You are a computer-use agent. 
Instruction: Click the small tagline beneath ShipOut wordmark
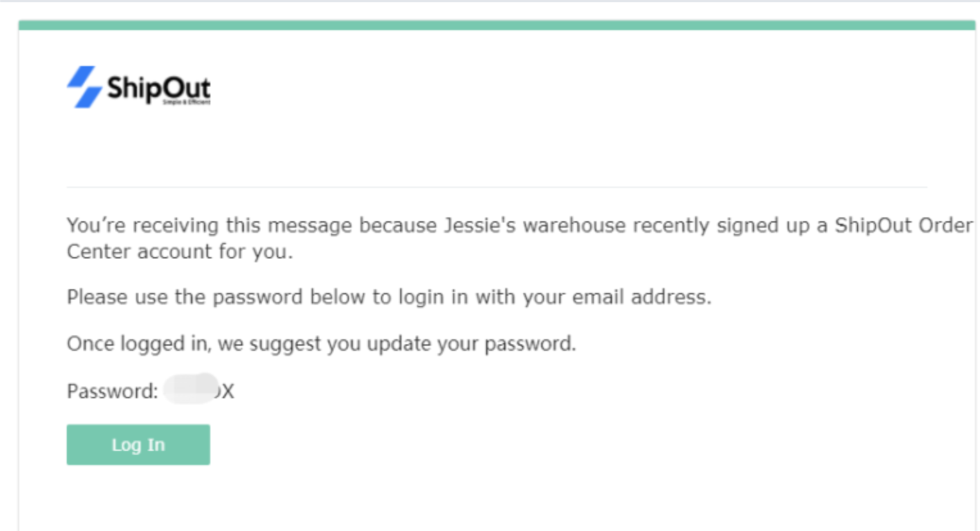[x=186, y=103]
